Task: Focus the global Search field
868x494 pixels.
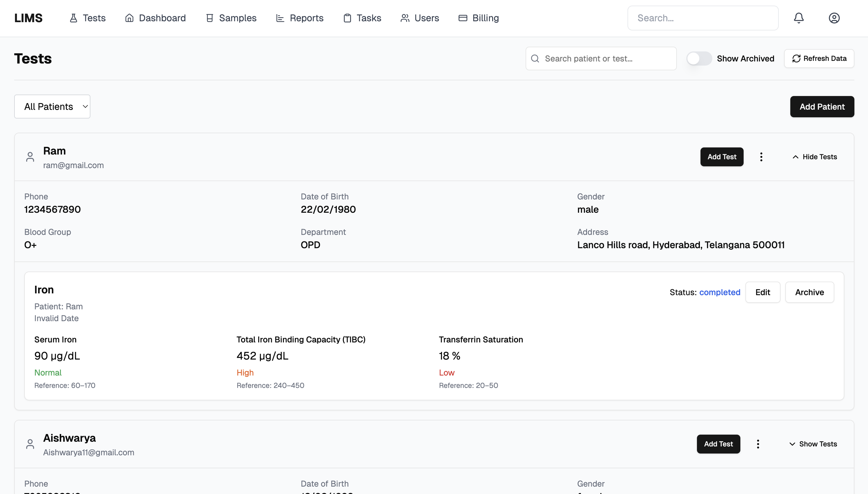Action: [703, 18]
